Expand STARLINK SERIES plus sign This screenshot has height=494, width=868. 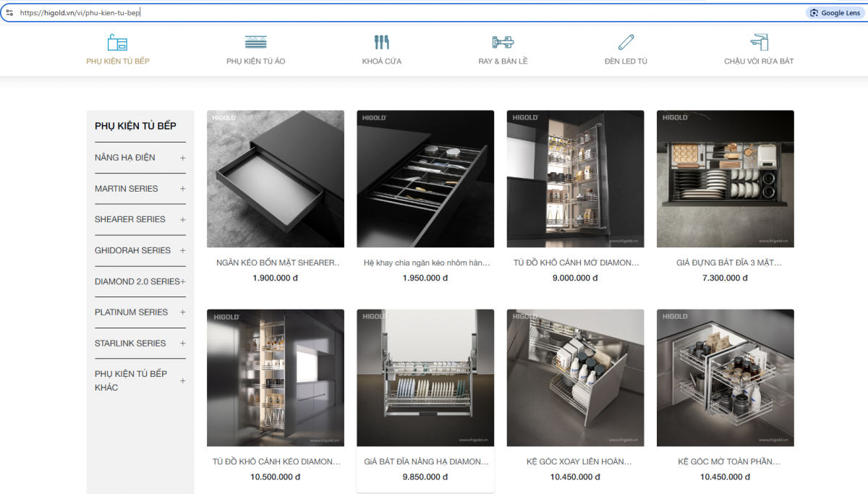point(183,344)
